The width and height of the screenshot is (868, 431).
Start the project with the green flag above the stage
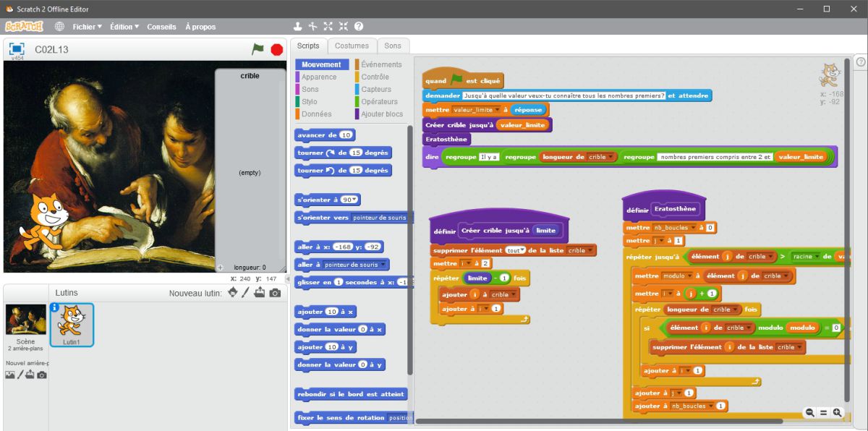point(258,49)
